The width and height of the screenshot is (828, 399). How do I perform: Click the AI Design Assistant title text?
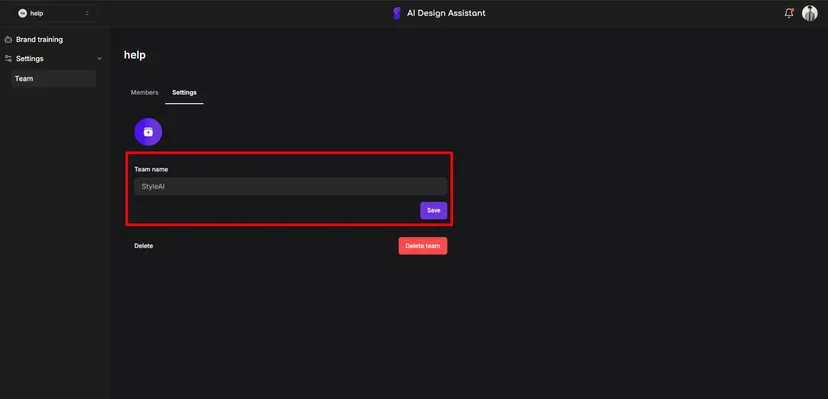point(446,13)
